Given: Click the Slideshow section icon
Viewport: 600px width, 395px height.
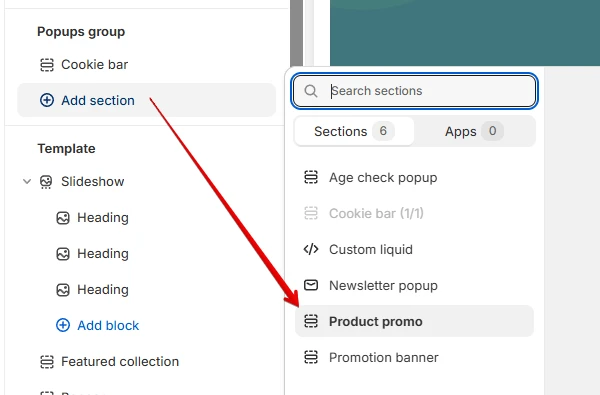Looking at the screenshot, I should tap(46, 181).
